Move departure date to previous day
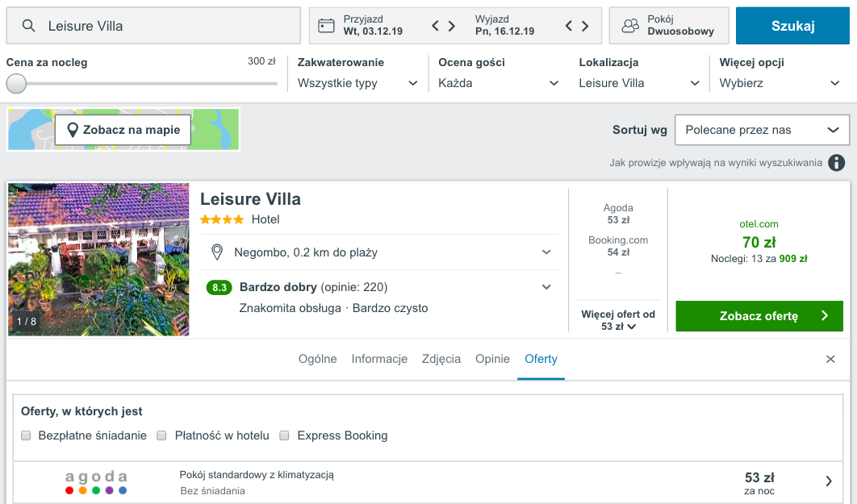The height and width of the screenshot is (504, 857). tap(568, 26)
